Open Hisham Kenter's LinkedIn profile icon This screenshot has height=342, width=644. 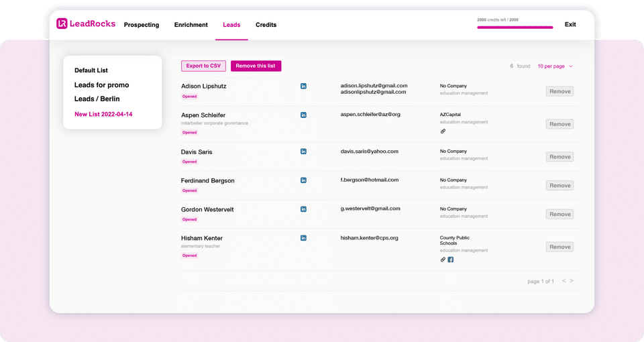303,238
